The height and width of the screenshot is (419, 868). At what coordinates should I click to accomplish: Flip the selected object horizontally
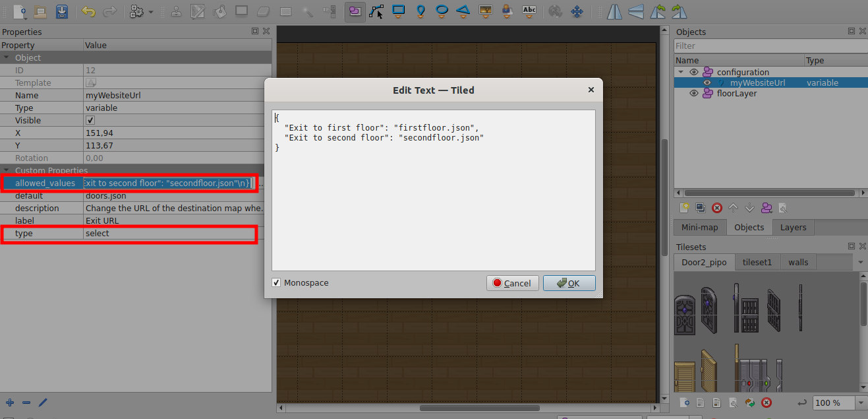(614, 11)
